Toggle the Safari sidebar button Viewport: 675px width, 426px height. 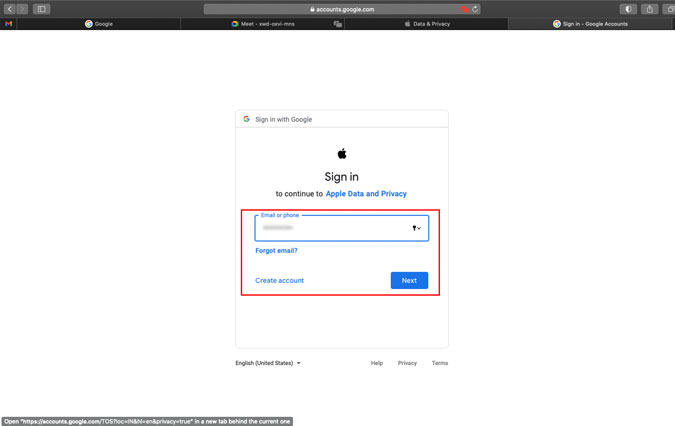[x=41, y=9]
